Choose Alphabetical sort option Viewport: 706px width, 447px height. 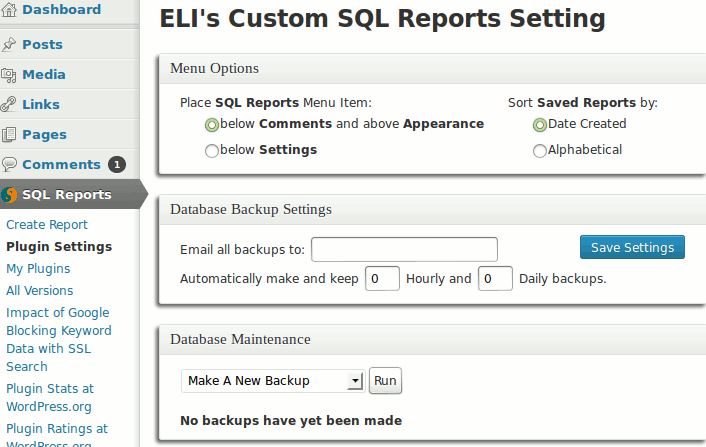pos(539,150)
